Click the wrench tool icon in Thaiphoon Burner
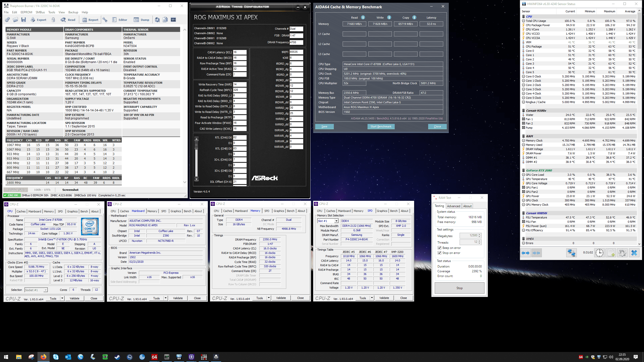Viewport: 644px width, 362px height. [105, 20]
